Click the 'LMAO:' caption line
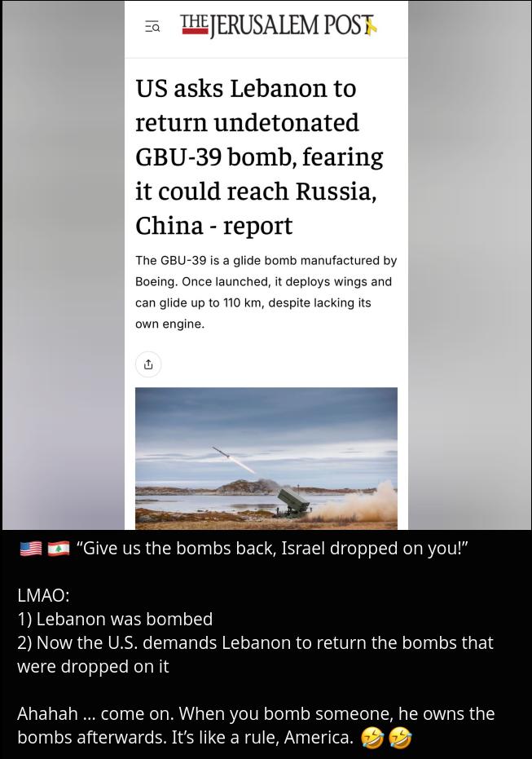 tap(43, 595)
